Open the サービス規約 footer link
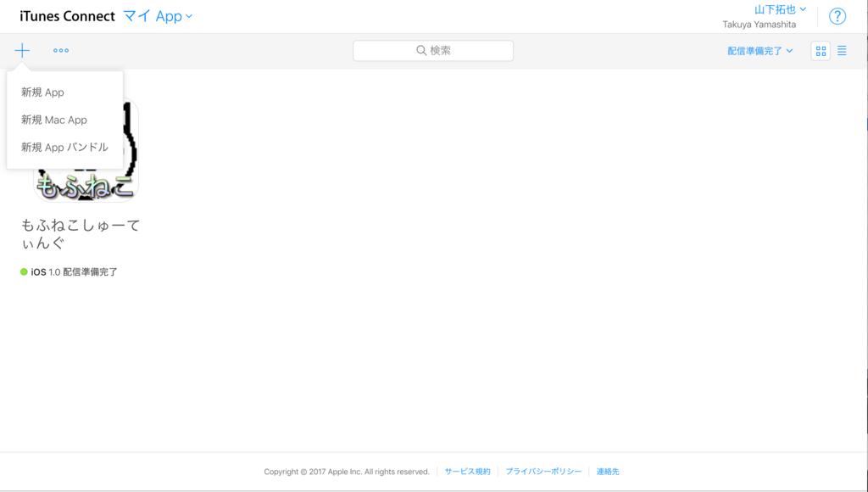This screenshot has width=868, height=492. (x=467, y=472)
